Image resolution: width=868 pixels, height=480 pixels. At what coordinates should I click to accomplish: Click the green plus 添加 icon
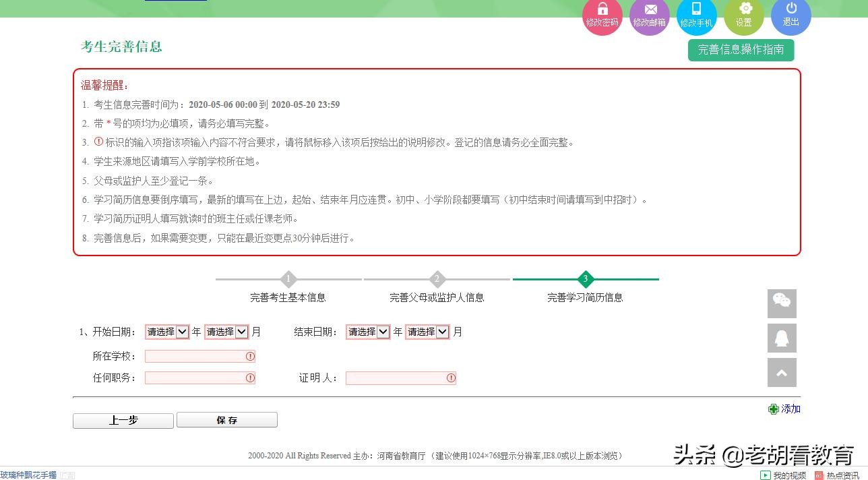click(x=774, y=409)
